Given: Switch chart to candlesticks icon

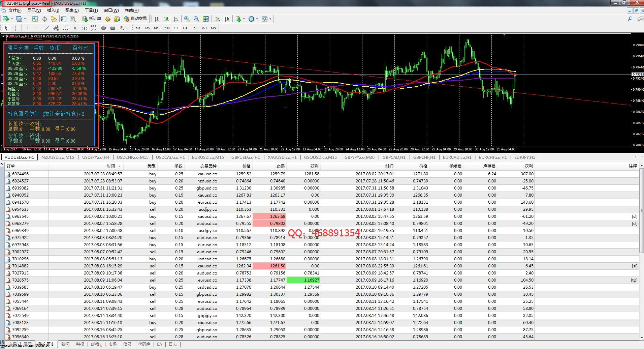Looking at the screenshot, I should pyautogui.click(x=166, y=19).
